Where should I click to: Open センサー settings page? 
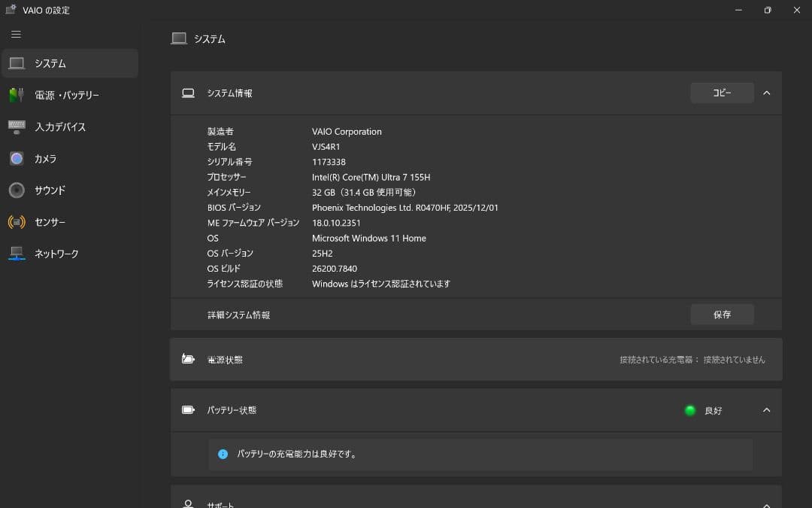[70, 222]
